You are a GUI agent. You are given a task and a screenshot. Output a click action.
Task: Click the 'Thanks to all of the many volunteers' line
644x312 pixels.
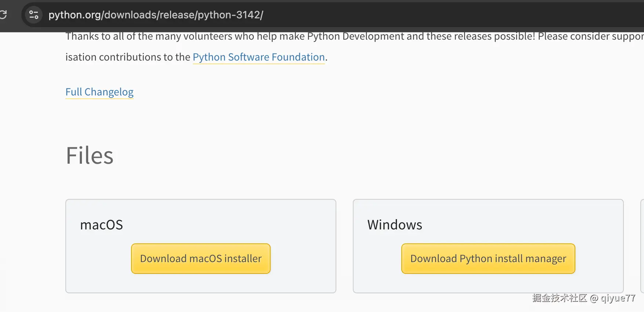tap(294, 36)
